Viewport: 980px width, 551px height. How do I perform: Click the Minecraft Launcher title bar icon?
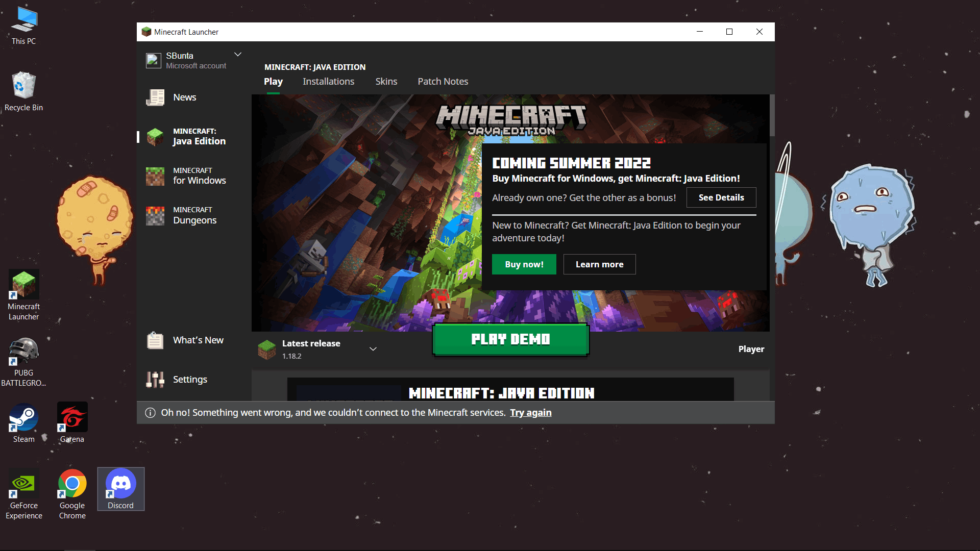(146, 32)
